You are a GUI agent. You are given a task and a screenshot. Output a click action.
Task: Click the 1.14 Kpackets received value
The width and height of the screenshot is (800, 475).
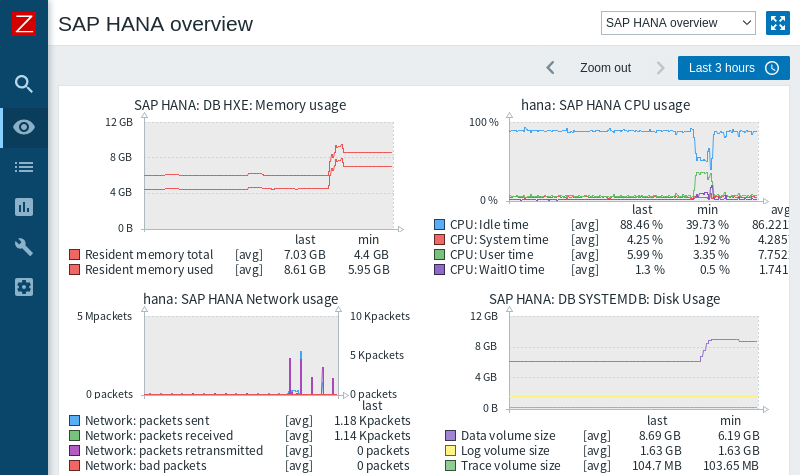(372, 436)
